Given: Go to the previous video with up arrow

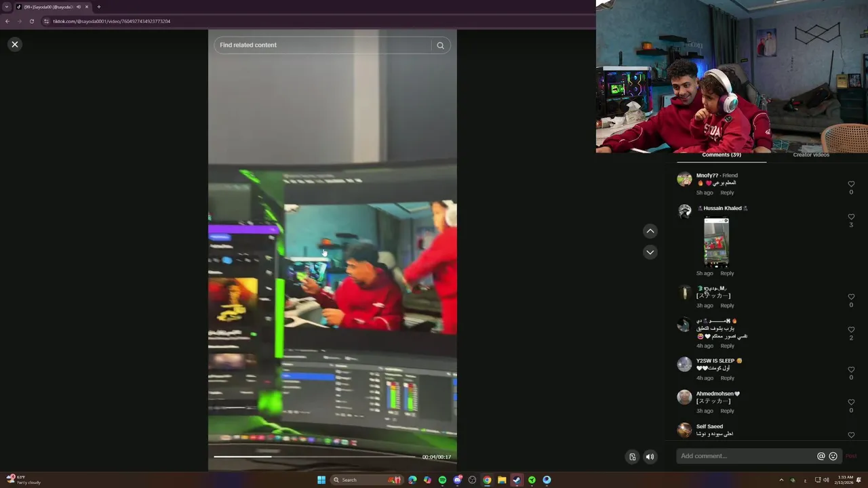Looking at the screenshot, I should click(650, 231).
